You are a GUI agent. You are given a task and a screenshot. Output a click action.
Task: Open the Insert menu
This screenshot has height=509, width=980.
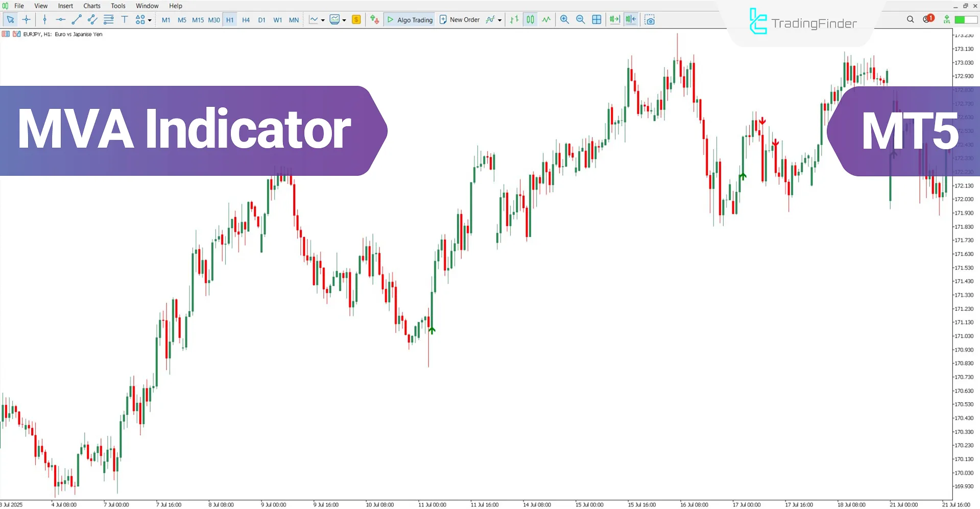click(x=65, y=6)
